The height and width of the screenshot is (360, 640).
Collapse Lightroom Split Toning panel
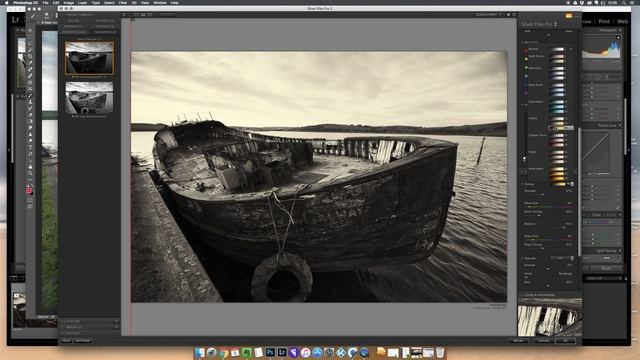point(620,251)
